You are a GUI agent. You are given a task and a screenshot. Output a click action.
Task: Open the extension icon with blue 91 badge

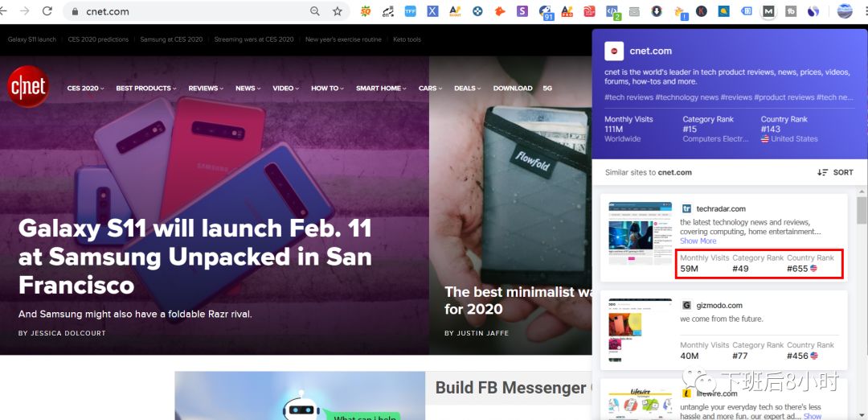546,11
